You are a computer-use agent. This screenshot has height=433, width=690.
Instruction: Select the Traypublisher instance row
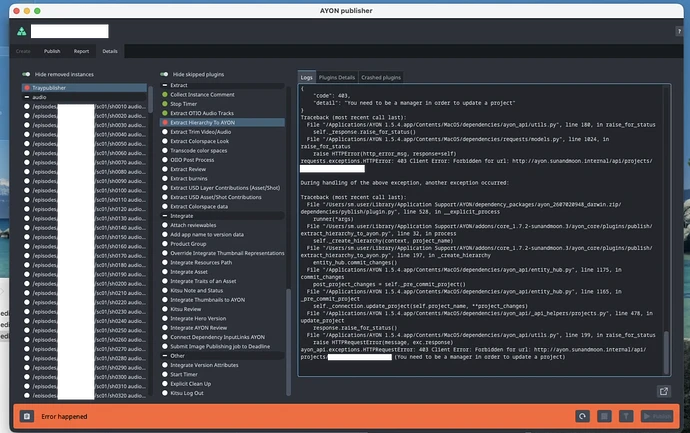[x=84, y=88]
